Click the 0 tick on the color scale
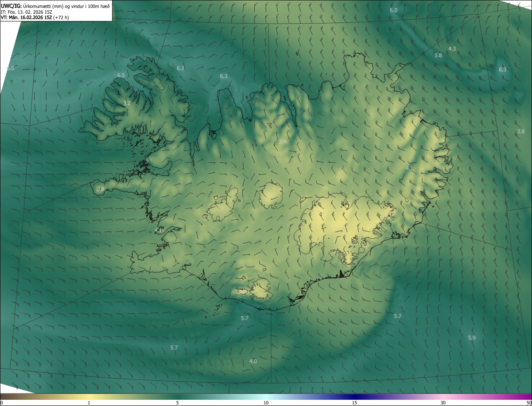 2,403
